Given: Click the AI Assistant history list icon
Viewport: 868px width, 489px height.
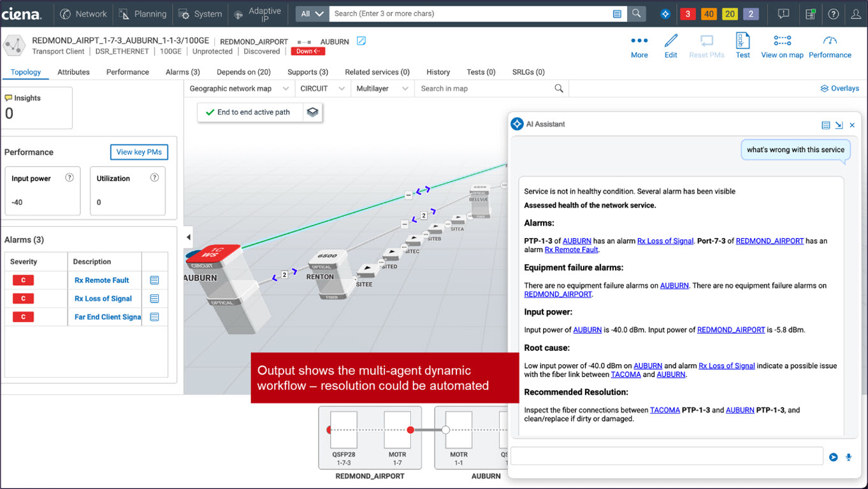Looking at the screenshot, I should [826, 125].
